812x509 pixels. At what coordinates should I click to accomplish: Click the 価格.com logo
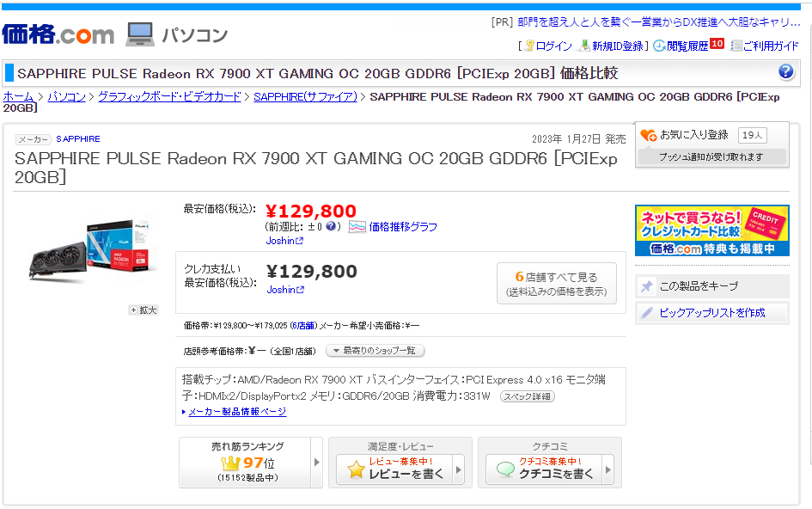click(x=58, y=34)
